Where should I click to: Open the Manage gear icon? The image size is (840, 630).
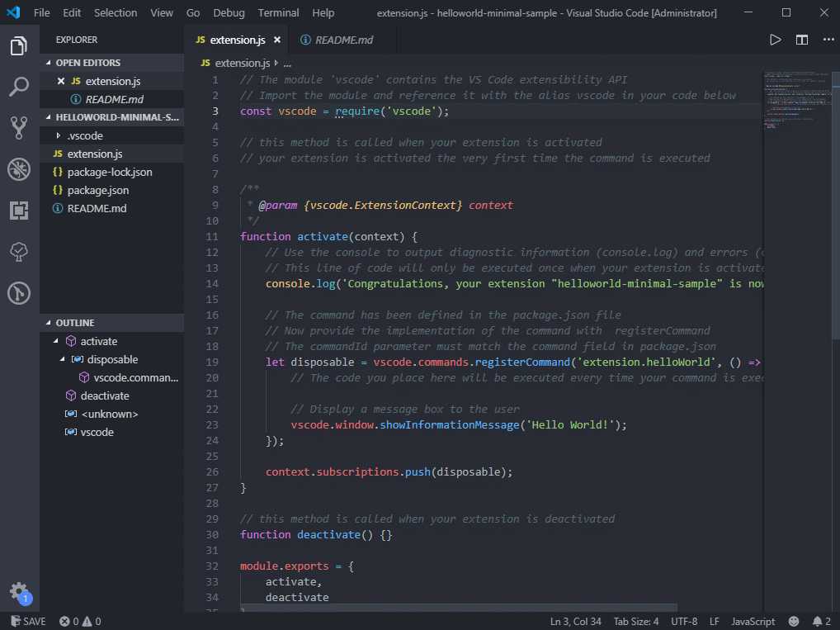pos(19,592)
